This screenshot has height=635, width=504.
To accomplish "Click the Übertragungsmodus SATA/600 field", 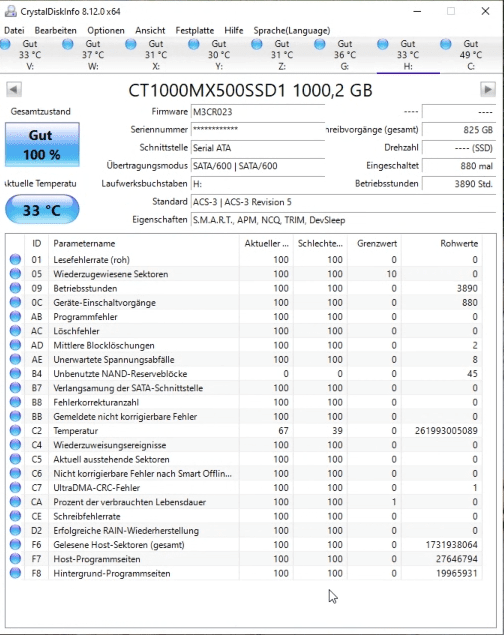I will point(258,166).
